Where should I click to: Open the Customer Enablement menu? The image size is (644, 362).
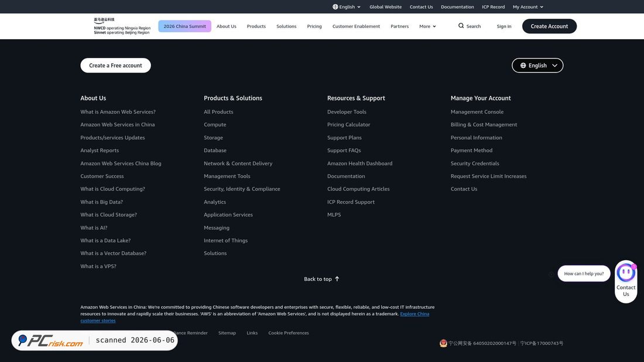[x=356, y=26]
